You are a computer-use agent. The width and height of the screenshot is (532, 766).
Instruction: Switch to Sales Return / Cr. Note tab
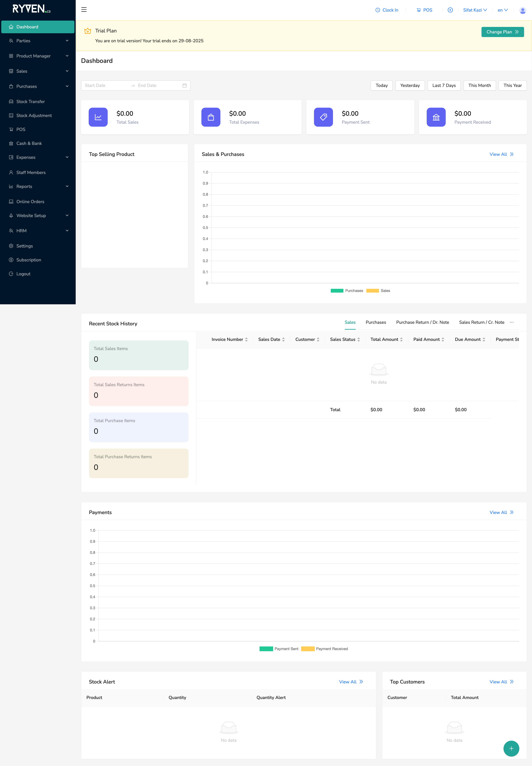[x=482, y=322]
